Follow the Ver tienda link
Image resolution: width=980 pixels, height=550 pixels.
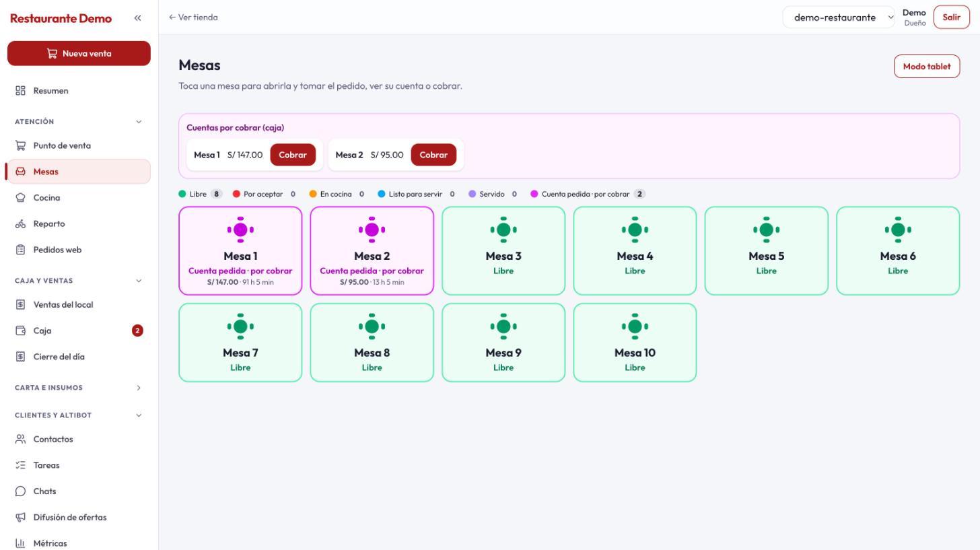[193, 18]
